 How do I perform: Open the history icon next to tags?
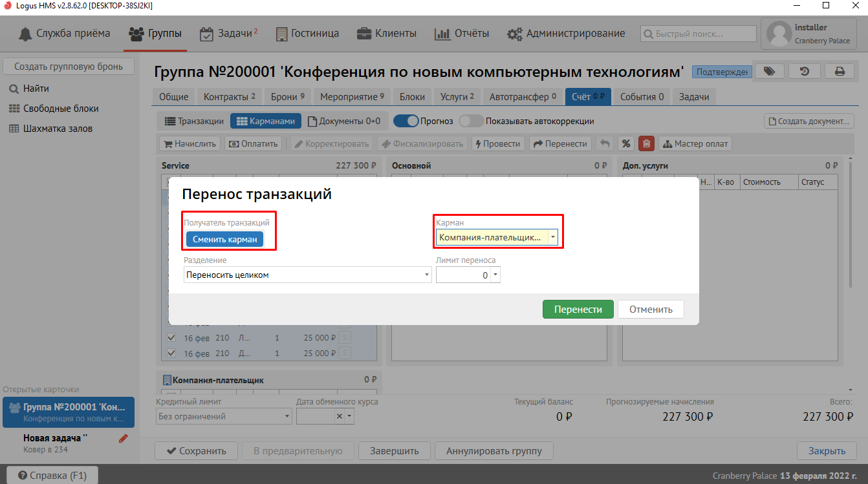804,71
